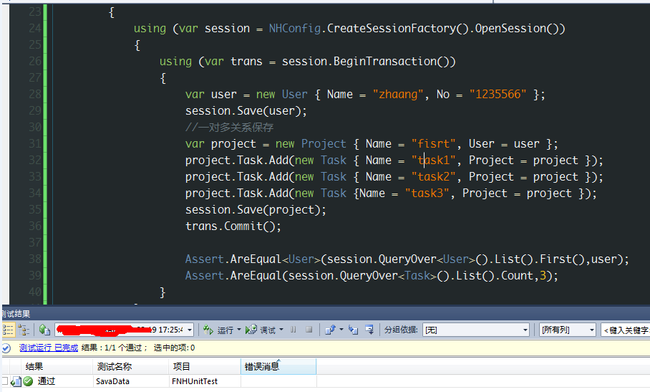Click on session.Save(user); line
650x392 pixels.
click(246, 111)
